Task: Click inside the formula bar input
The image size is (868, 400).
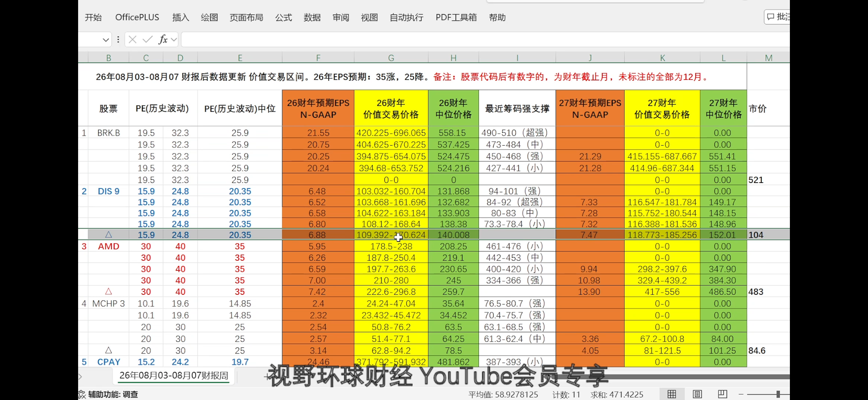Action: [485, 40]
